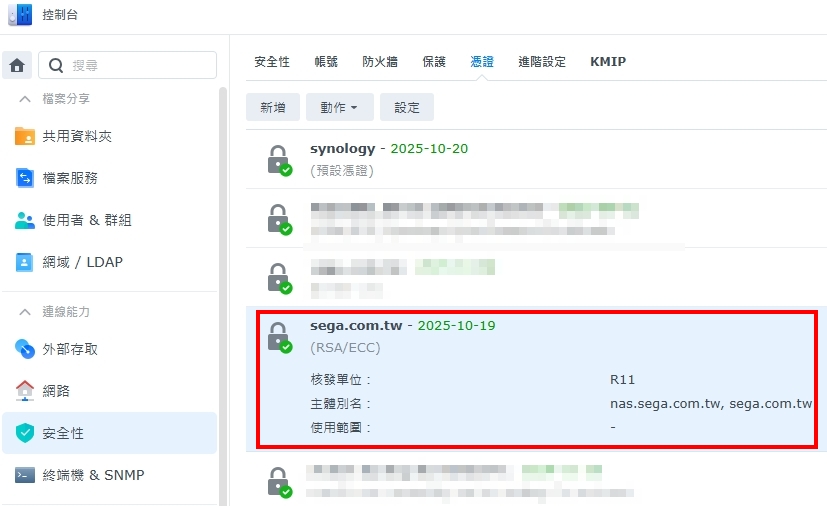Click the 核發單位 label
Viewport: 827px width, 506px height.
341,379
